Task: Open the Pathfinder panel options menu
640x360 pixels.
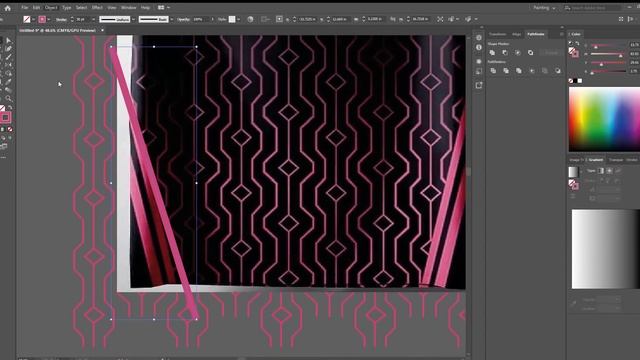Action: pyautogui.click(x=562, y=34)
